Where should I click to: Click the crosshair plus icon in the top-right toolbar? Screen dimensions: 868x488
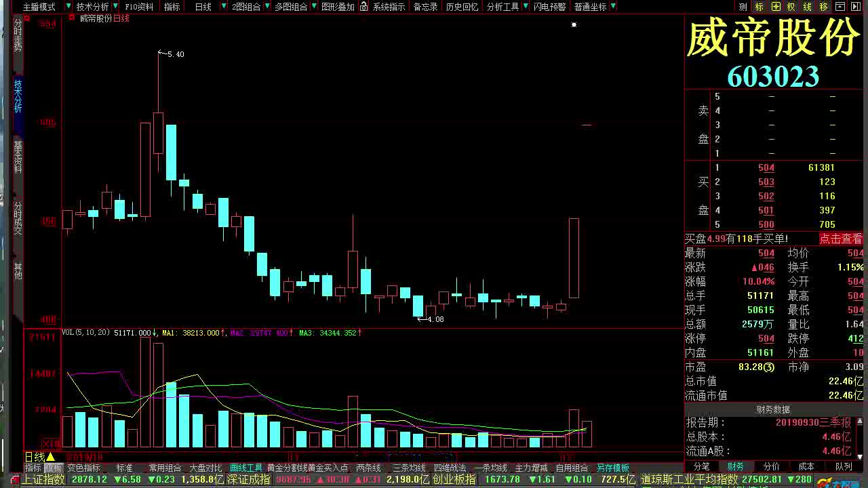click(x=775, y=6)
